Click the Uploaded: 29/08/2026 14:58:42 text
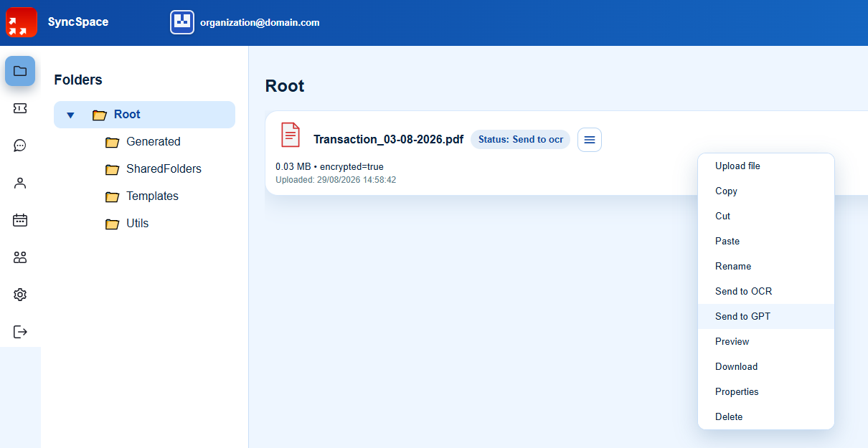868x448 pixels. pyautogui.click(x=336, y=180)
